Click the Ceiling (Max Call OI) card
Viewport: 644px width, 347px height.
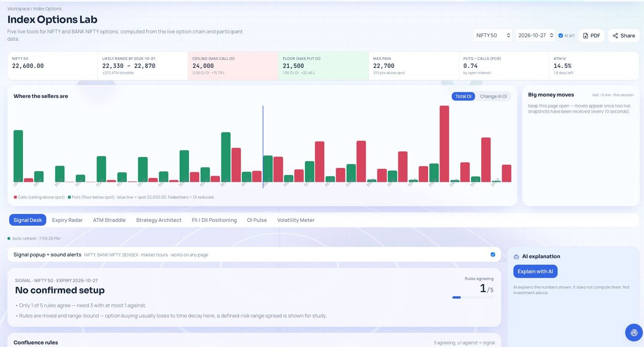tap(233, 65)
